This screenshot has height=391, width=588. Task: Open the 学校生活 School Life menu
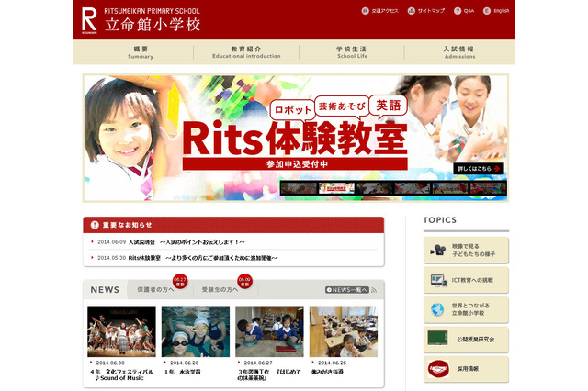[x=352, y=52]
